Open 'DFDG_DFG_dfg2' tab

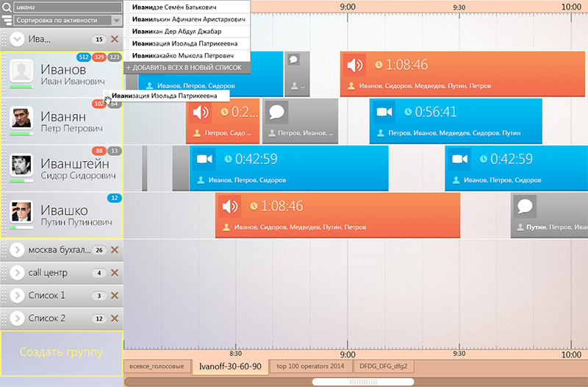tap(383, 366)
